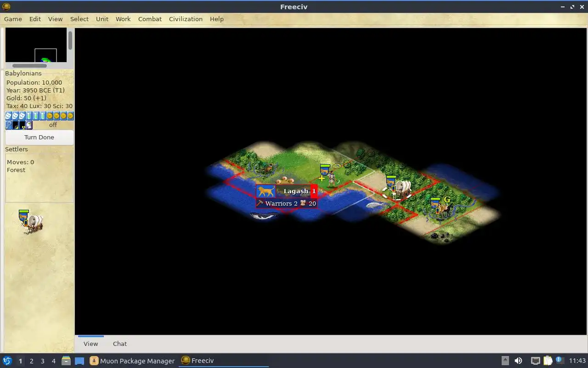Click the minimap horizontal scrollbar
This screenshot has height=368, width=588.
(x=29, y=66)
